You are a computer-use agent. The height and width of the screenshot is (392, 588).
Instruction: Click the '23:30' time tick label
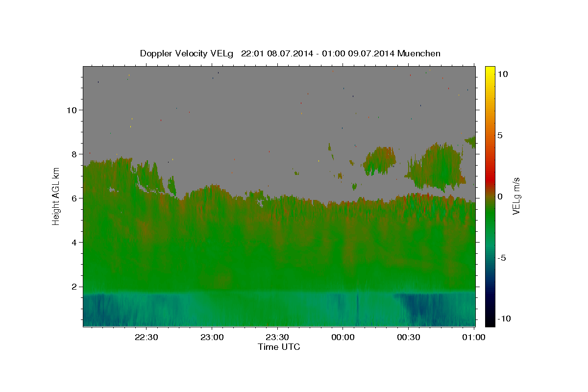click(277, 338)
